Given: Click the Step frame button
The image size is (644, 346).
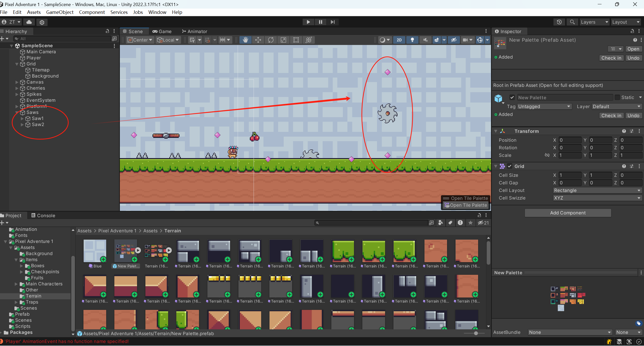Looking at the screenshot, I should (x=333, y=22).
